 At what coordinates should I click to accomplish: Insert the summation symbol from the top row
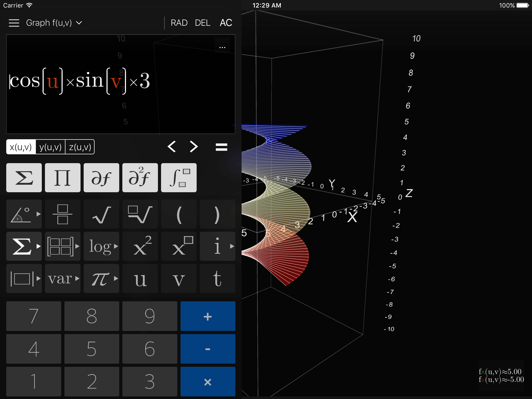(24, 178)
